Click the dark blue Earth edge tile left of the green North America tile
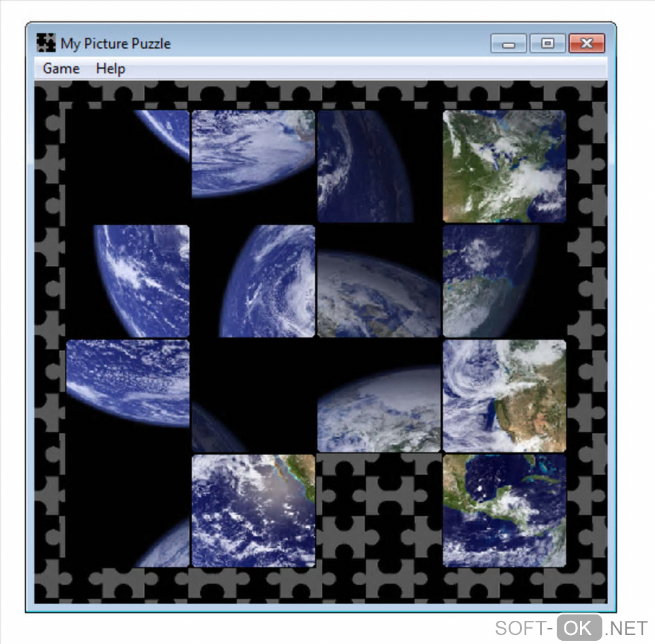The image size is (655, 644). [x=379, y=166]
